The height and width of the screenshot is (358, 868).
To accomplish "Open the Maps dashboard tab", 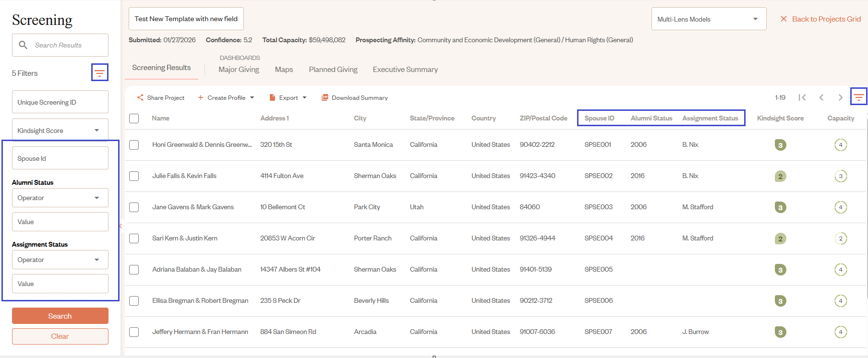I will (x=284, y=70).
